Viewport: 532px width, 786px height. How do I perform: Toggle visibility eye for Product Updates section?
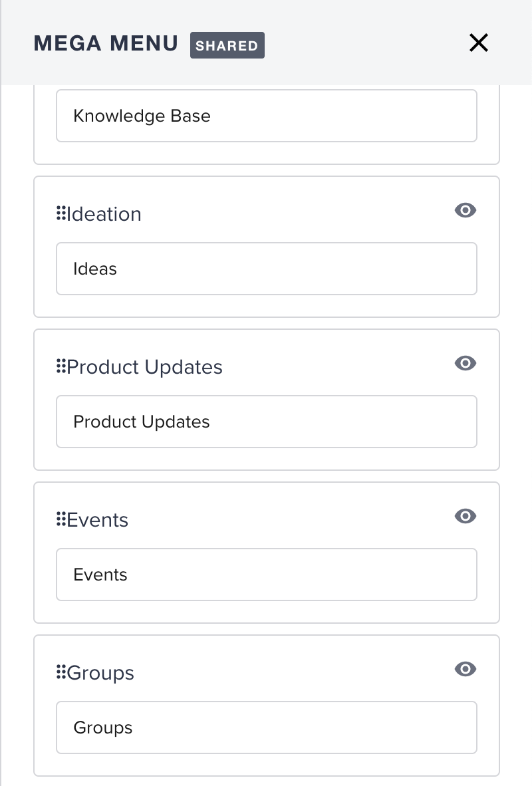click(465, 363)
